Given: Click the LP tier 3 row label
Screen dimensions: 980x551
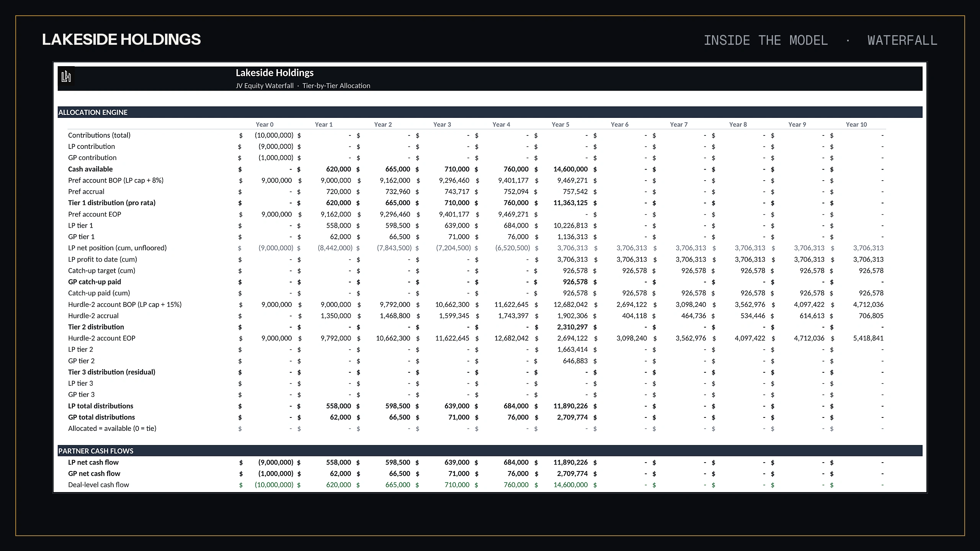Looking at the screenshot, I should (x=80, y=383).
